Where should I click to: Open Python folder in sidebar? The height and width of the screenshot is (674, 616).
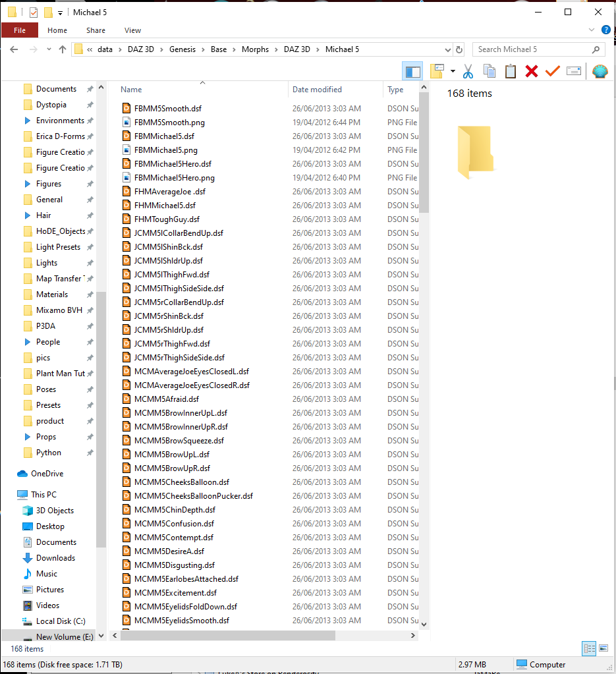(x=49, y=453)
